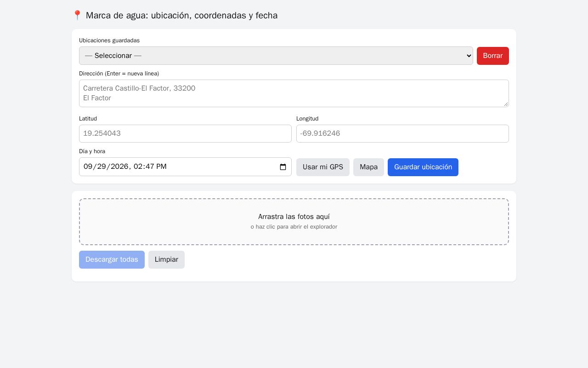Click the Latitud input field
588x368 pixels.
[185, 133]
